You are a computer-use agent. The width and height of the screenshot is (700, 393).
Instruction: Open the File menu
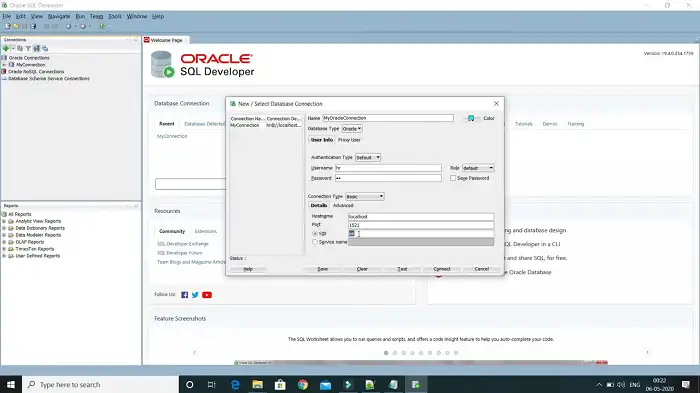(x=6, y=16)
